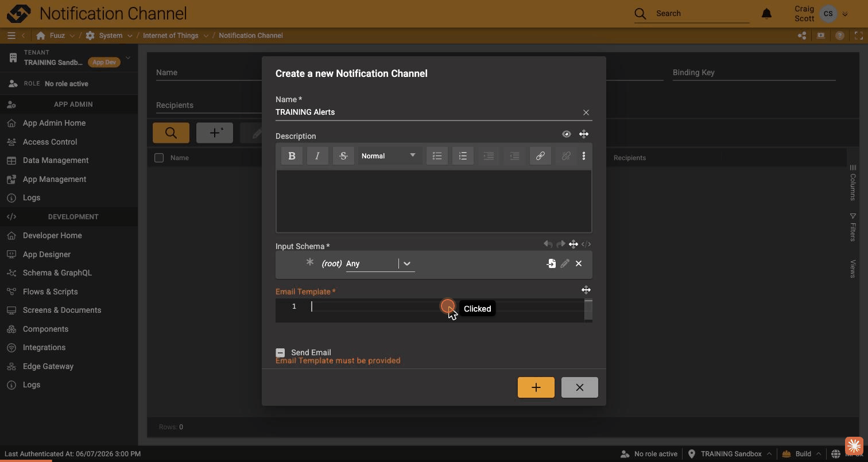Click the Email Template scrollbar
Viewport: 868px width, 462px height.
pyautogui.click(x=588, y=310)
